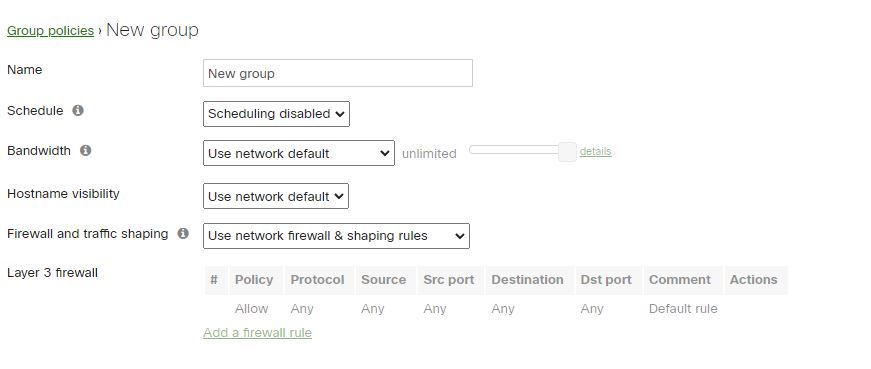Click the bandwidth details link

595,151
